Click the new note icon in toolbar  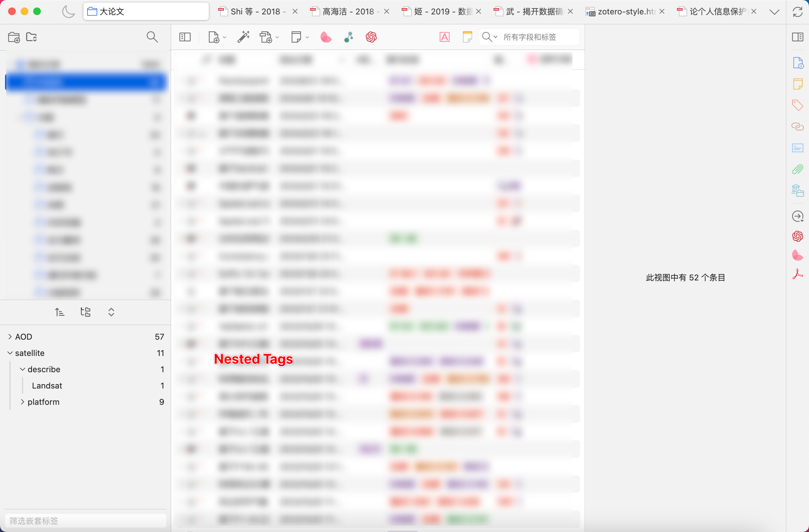point(296,37)
